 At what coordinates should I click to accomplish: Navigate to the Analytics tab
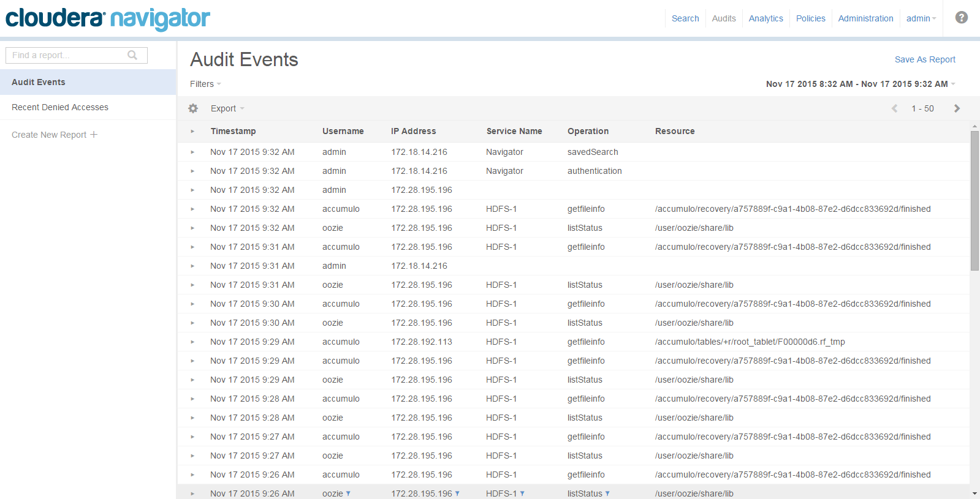[765, 18]
